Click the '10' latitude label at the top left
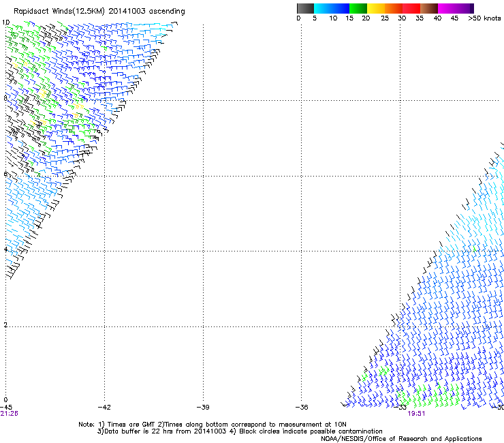The height and width of the screenshot is (443, 504). click(x=5, y=22)
